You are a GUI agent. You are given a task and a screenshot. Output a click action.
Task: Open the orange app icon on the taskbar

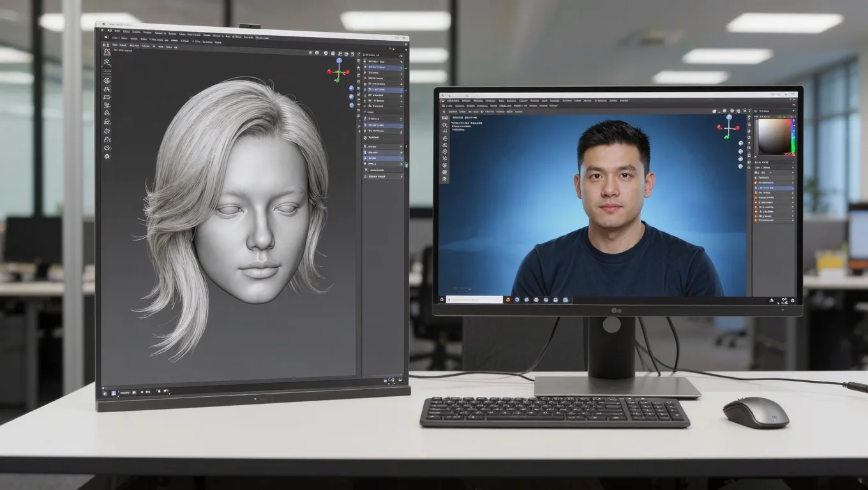[508, 300]
